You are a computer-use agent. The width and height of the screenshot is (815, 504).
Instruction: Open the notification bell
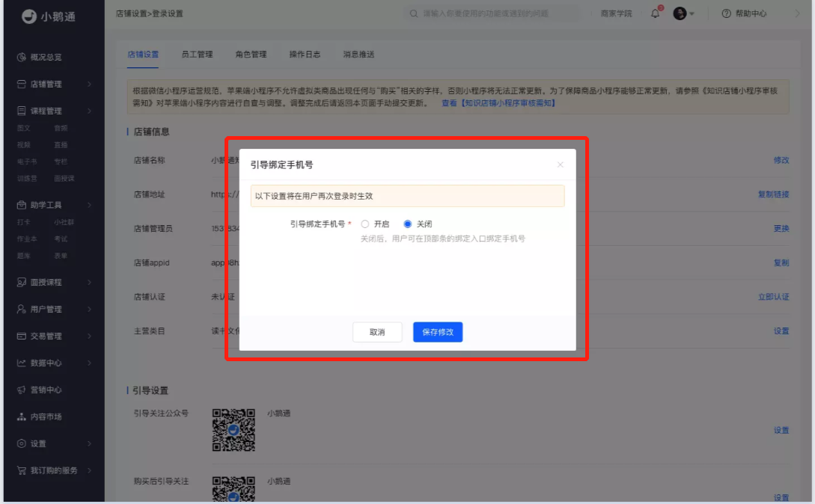(x=656, y=13)
